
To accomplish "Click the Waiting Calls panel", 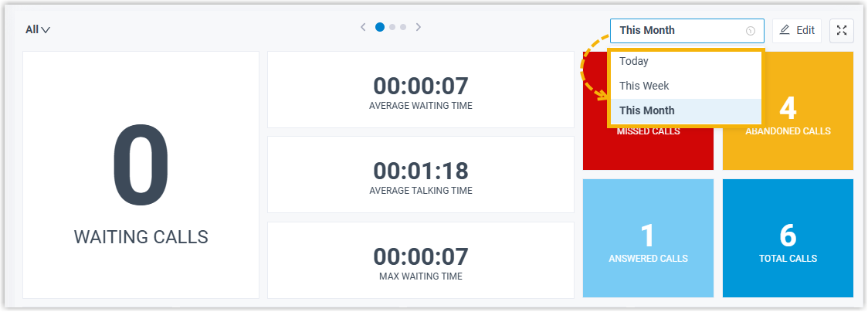I will pyautogui.click(x=141, y=175).
